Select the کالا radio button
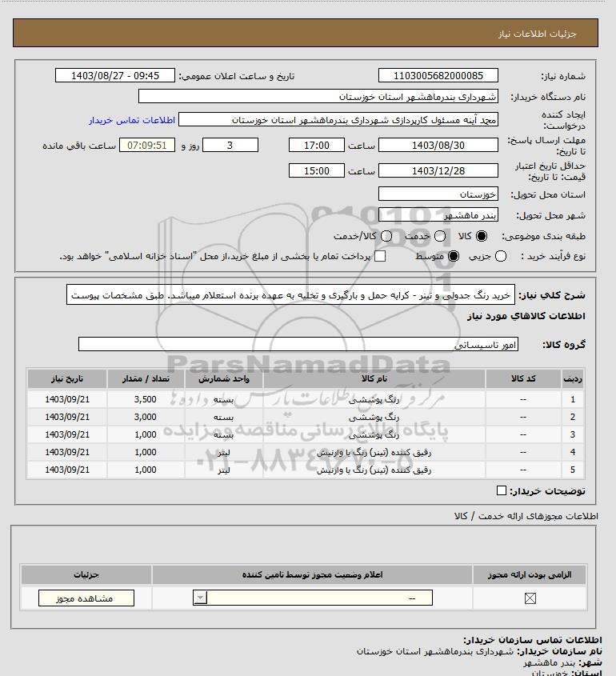The width and height of the screenshot is (616, 676). (x=481, y=236)
